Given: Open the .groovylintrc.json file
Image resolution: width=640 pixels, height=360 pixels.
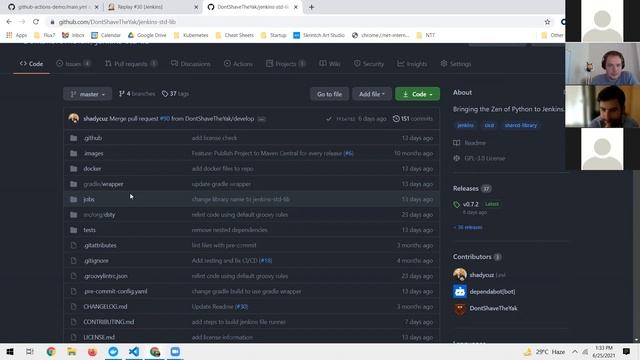Looking at the screenshot, I should tap(106, 276).
